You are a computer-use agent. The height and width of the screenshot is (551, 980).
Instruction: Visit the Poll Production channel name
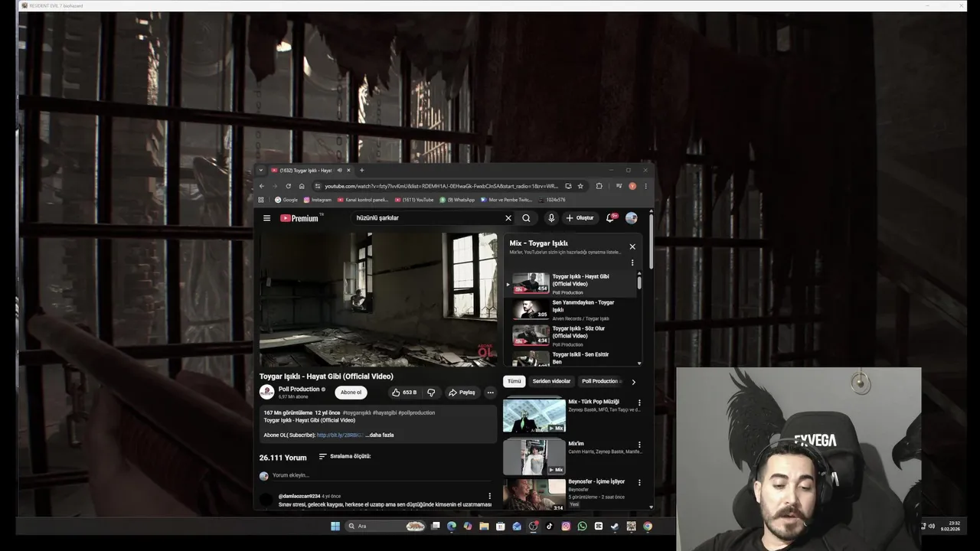coord(299,389)
